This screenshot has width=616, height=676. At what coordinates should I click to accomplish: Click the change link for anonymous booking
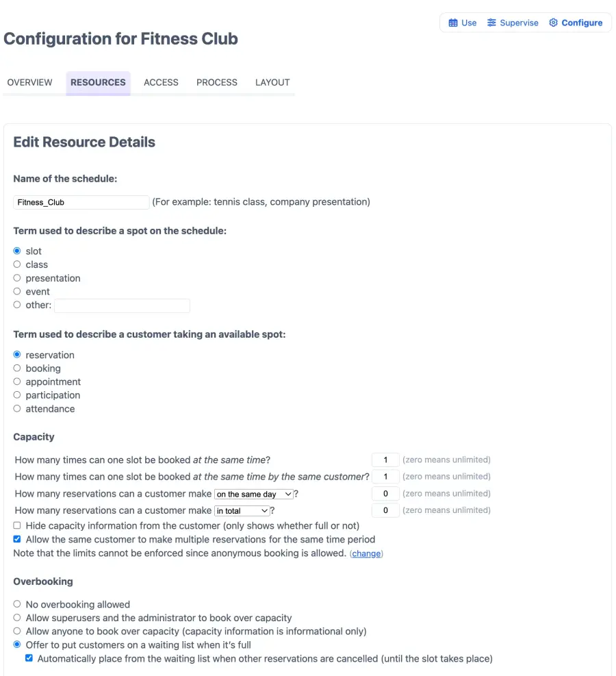(366, 553)
